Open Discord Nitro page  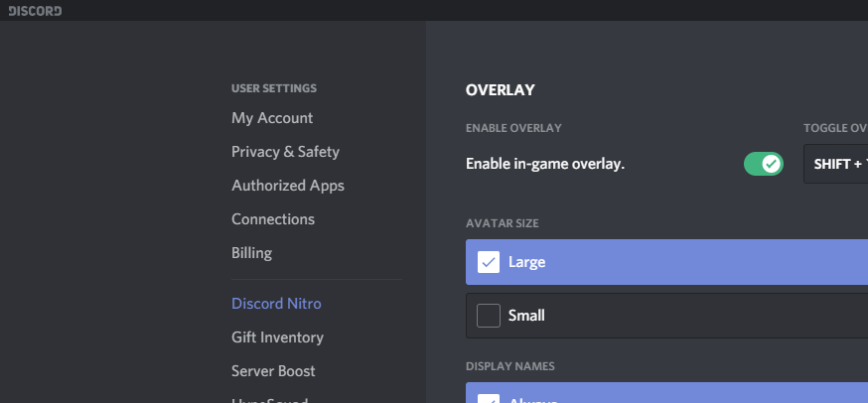[276, 304]
